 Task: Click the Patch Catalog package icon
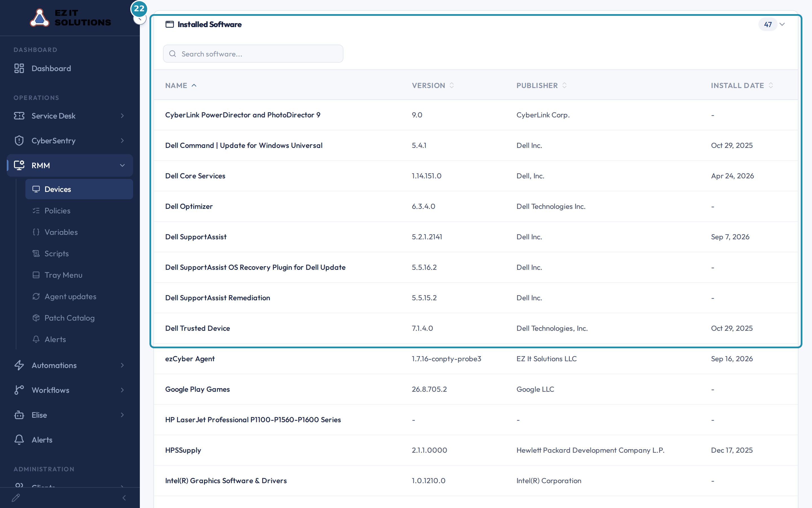[x=36, y=318]
